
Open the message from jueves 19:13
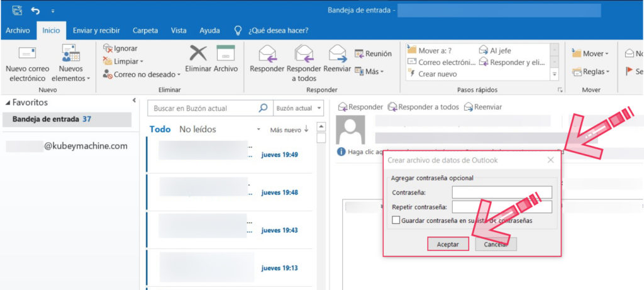[229, 267]
